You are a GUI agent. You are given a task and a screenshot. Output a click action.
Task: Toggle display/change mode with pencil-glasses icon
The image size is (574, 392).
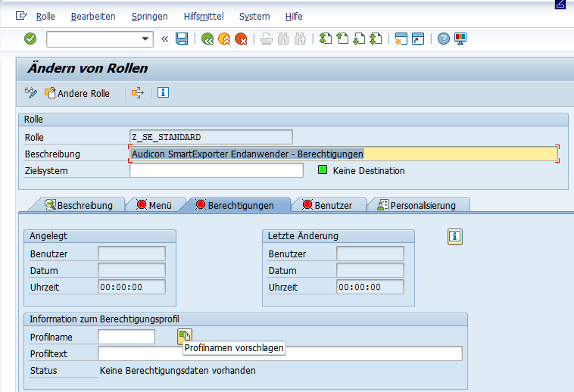[31, 93]
